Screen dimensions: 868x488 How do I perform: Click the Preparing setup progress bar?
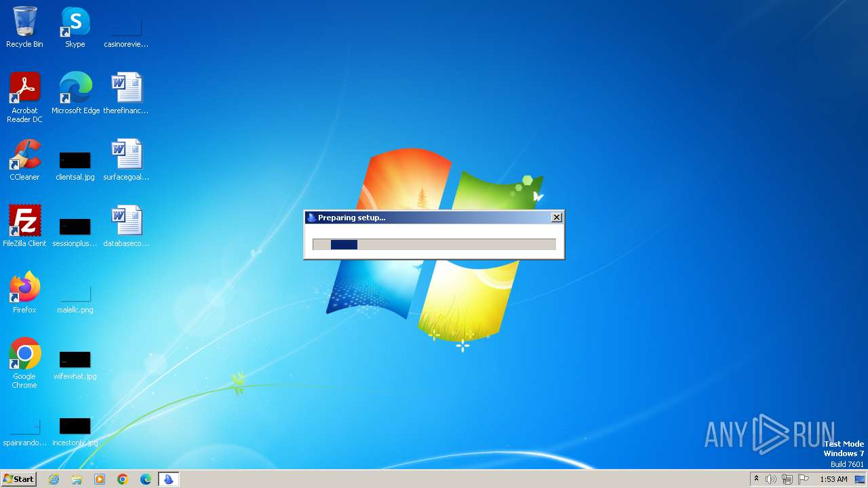point(434,245)
